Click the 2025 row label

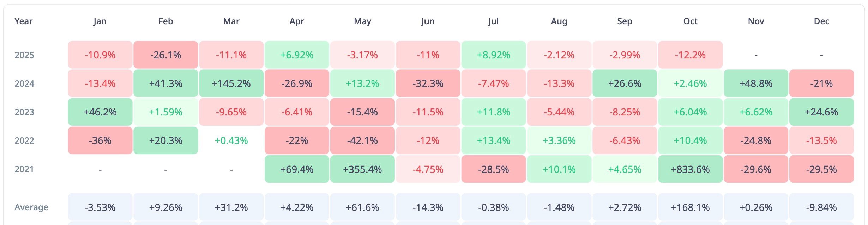coord(24,55)
